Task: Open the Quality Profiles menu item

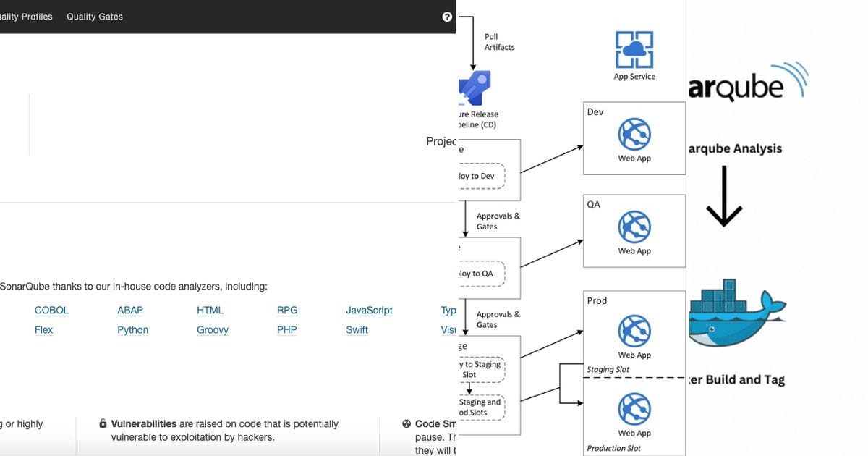Action: 26,17
